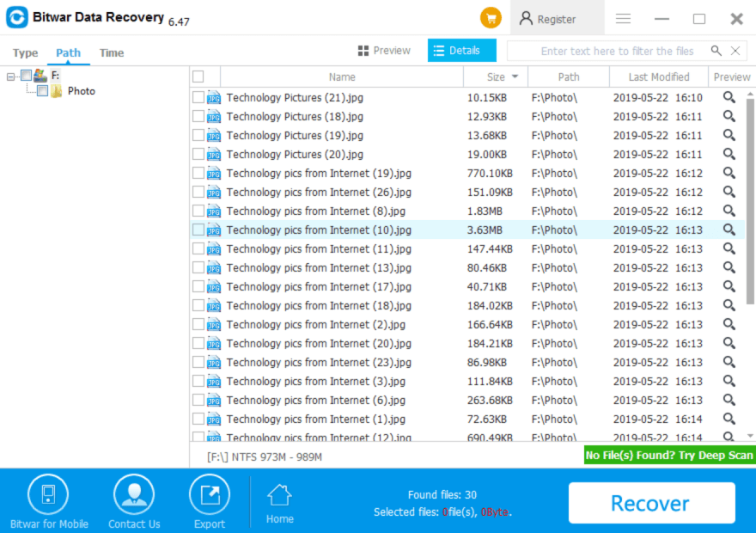Check Technology pics from Internet (23).jpg
This screenshot has height=533, width=756.
point(198,362)
